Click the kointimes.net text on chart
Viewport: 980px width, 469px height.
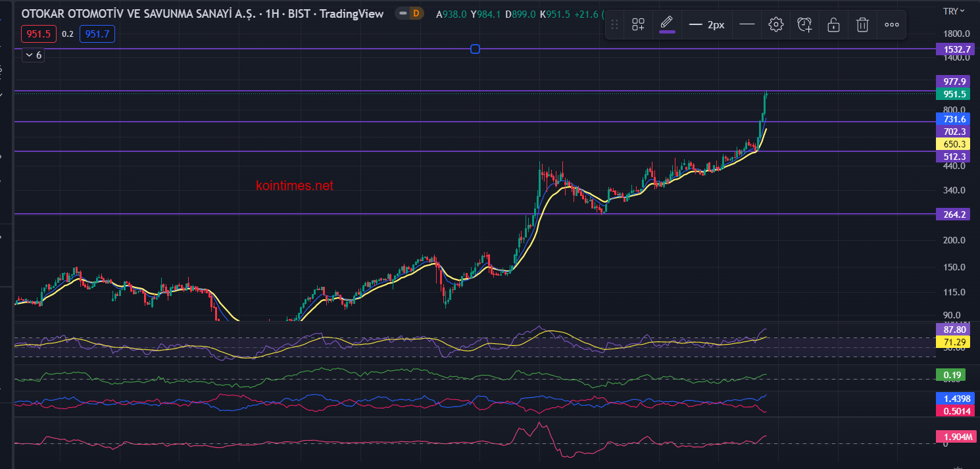click(x=295, y=186)
